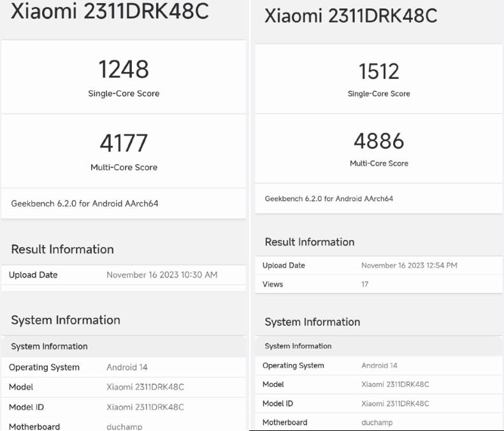This screenshot has width=504, height=431.
Task: Click the right Result Information heading
Action: [310, 242]
